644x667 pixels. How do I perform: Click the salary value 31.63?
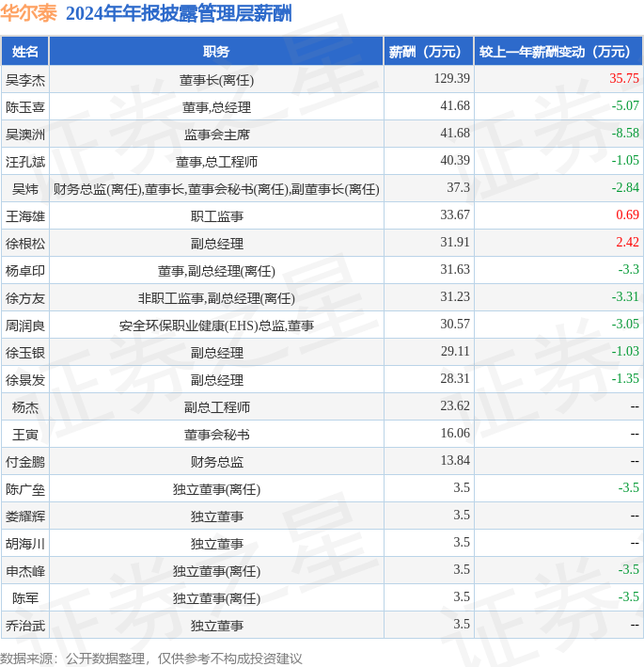pos(455,269)
